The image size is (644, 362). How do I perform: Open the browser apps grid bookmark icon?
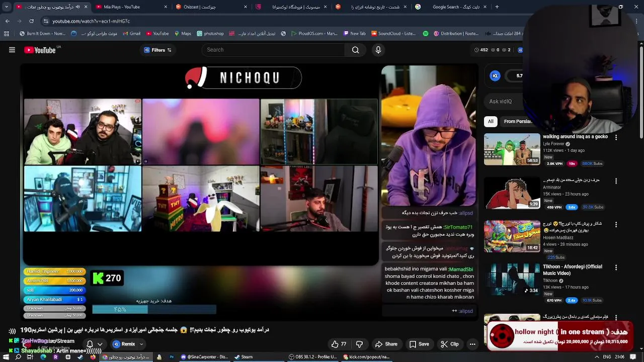click(7, 34)
